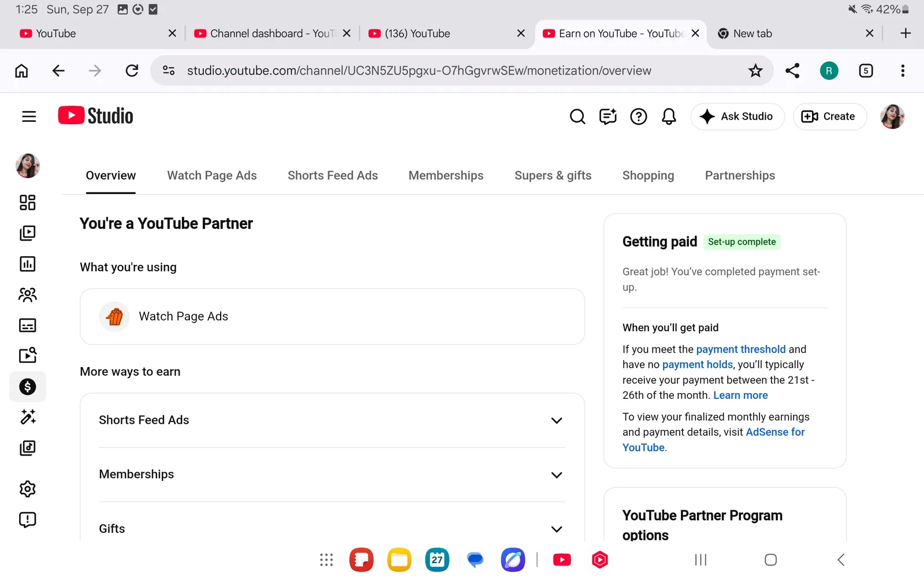Open AdSense for YouTube link
Screen dimensions: 924x578
pos(776,432)
